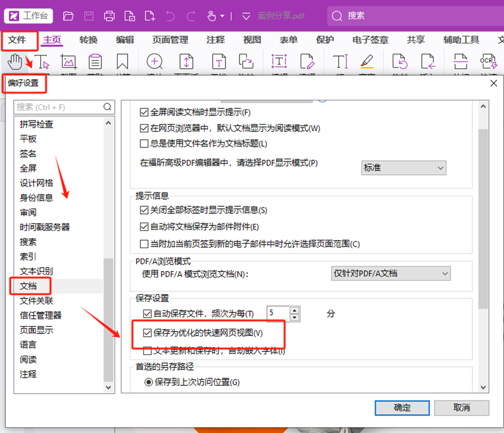Enable 总是使用文件名作为文档标题 checkbox

145,143
